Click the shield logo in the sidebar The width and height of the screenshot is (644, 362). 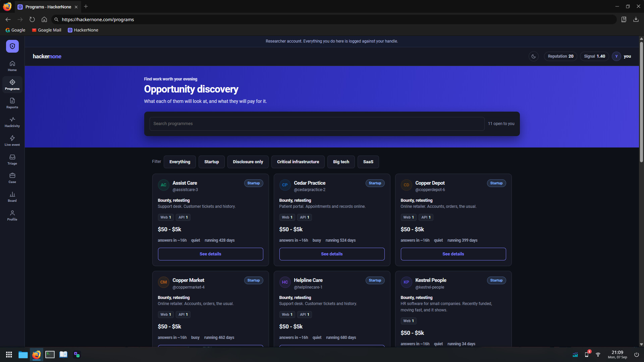(x=12, y=46)
